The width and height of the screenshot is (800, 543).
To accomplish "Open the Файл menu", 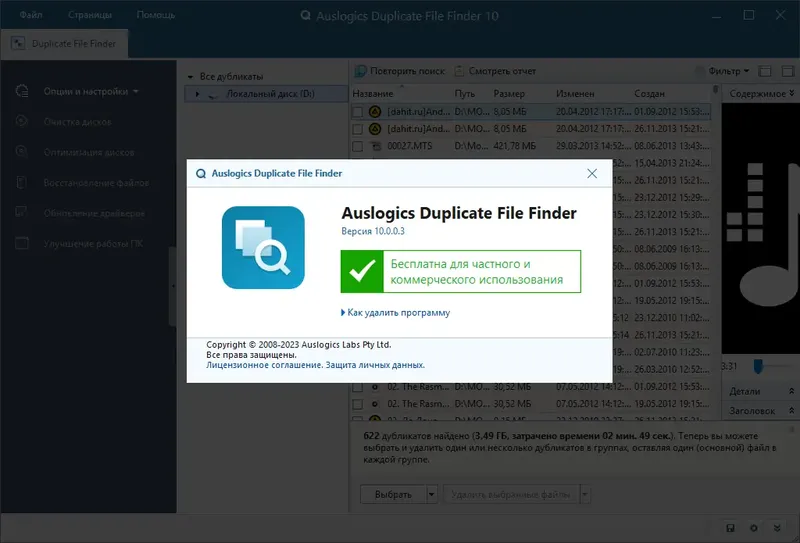I will tap(31, 15).
